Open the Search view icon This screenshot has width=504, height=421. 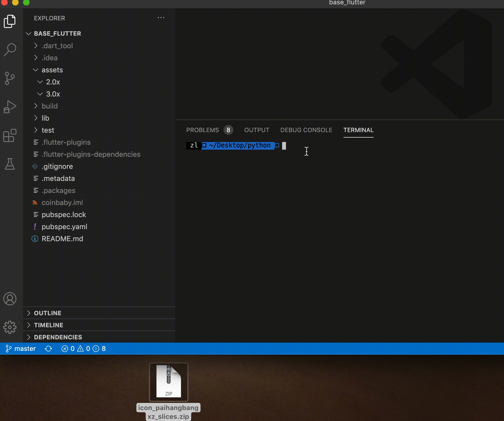tap(10, 50)
